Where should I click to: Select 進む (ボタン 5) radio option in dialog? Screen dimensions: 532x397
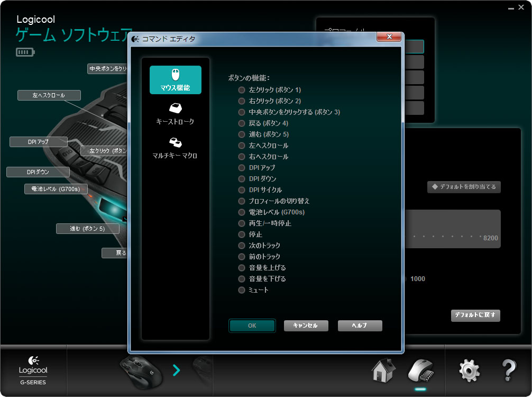[x=242, y=134]
